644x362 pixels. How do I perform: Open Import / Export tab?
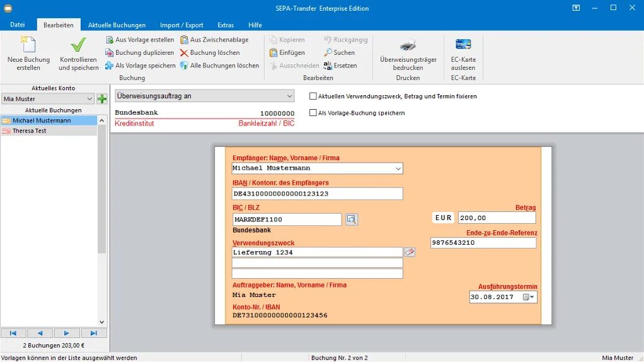(x=181, y=25)
